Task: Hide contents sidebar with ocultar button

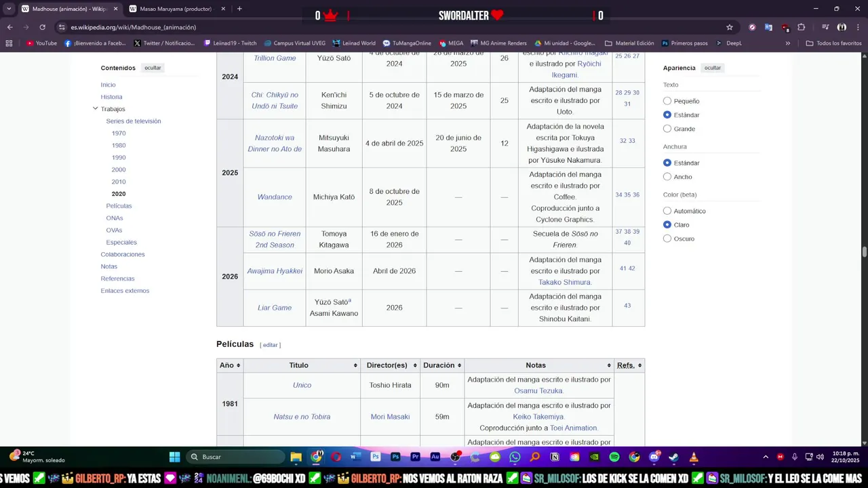Action: (x=153, y=68)
